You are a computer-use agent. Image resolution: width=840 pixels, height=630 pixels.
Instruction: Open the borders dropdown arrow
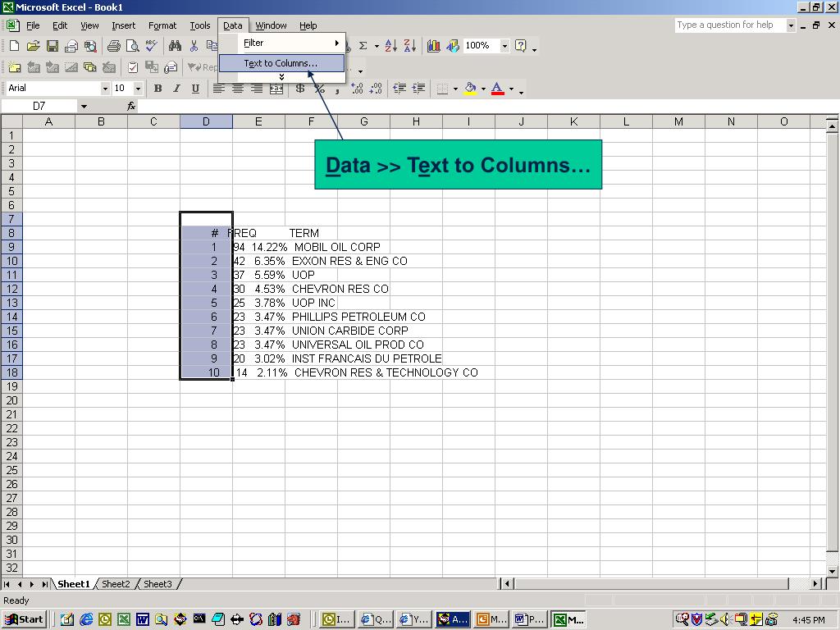coord(455,89)
